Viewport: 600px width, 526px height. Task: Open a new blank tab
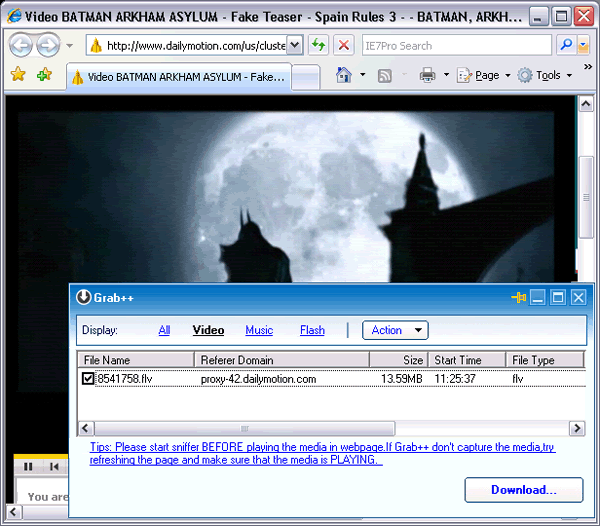305,77
